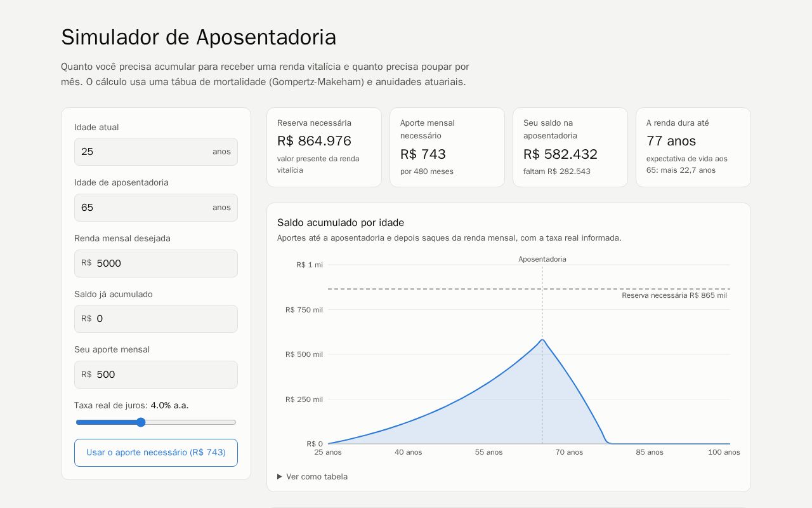Click the A renda dura até label
Screen dimensions: 812x508
[x=678, y=123]
